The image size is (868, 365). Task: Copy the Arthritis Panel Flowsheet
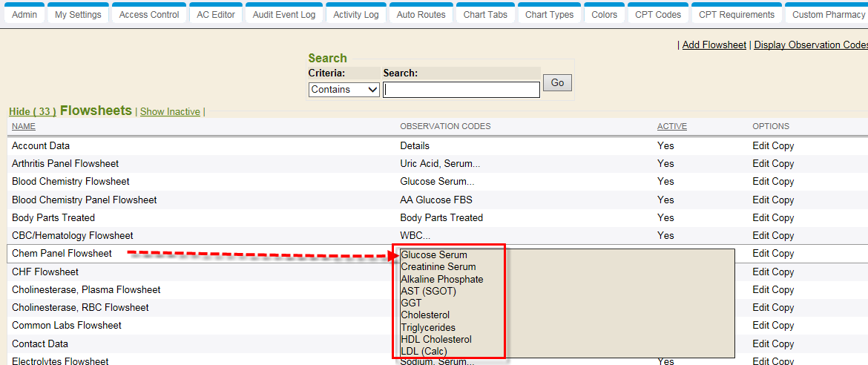783,164
